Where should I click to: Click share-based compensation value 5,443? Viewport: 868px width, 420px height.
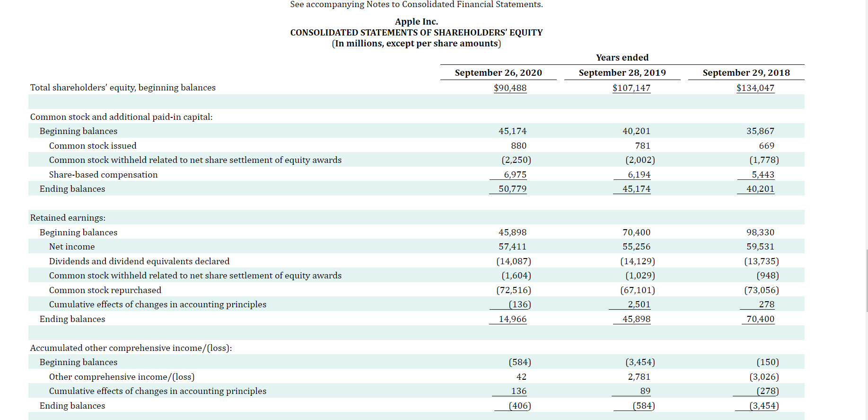point(763,175)
